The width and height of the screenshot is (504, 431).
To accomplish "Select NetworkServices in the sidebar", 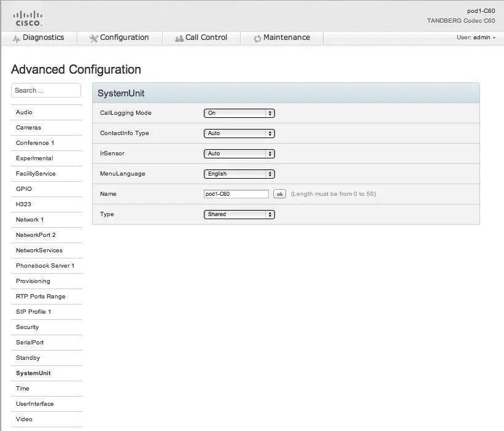I will (x=47, y=250).
